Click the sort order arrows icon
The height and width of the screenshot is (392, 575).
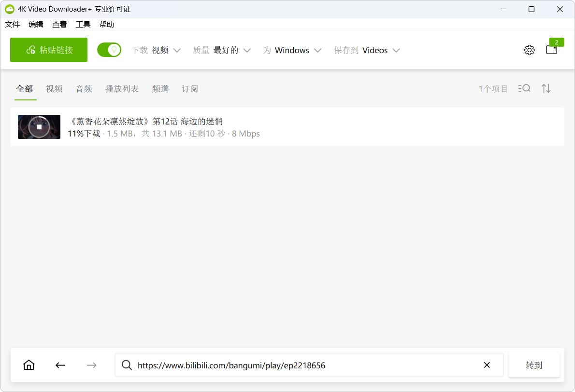pos(546,88)
